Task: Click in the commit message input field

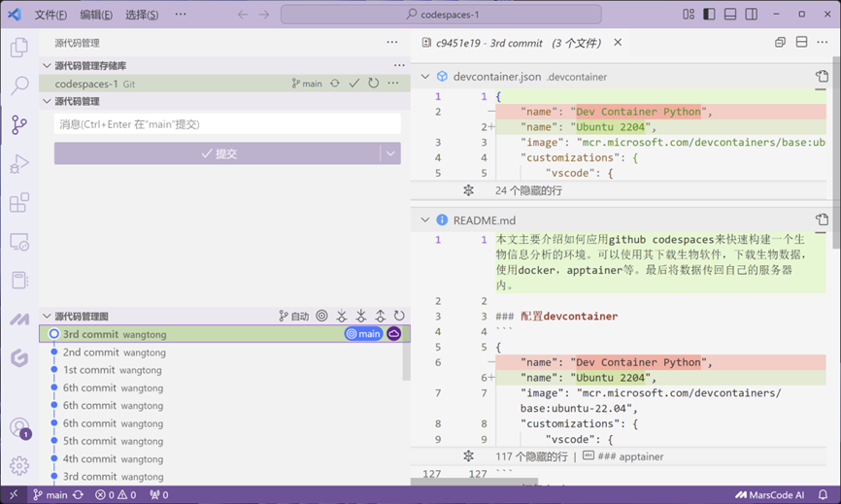Action: pyautogui.click(x=227, y=124)
